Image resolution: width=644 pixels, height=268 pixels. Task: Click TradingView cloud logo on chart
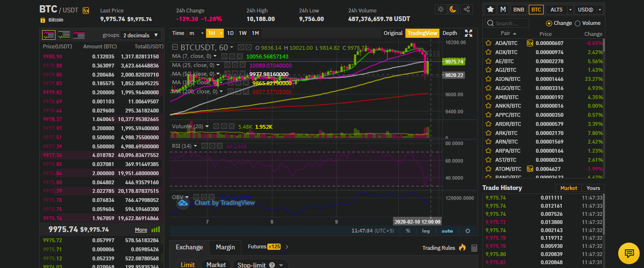(x=184, y=202)
